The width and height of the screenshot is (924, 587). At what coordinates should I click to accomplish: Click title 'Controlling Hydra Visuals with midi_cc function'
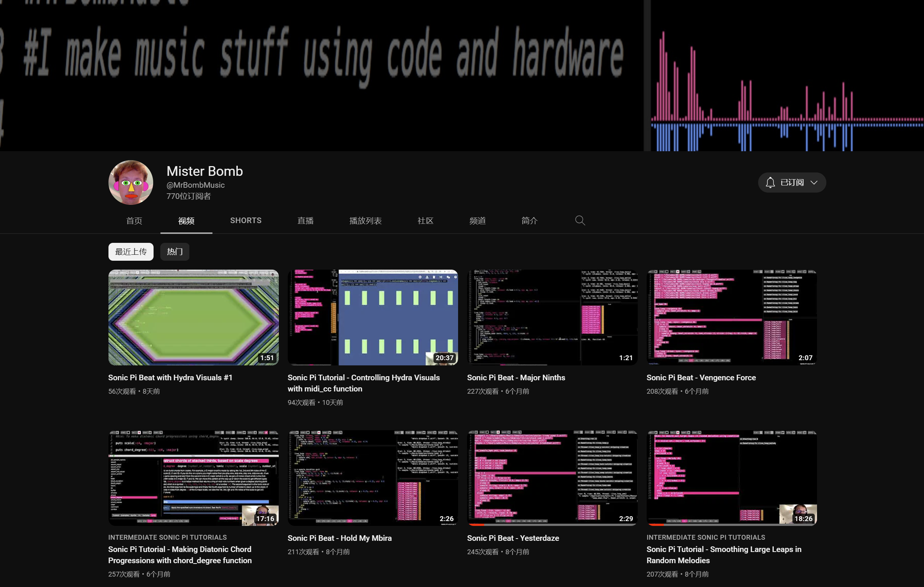point(364,383)
